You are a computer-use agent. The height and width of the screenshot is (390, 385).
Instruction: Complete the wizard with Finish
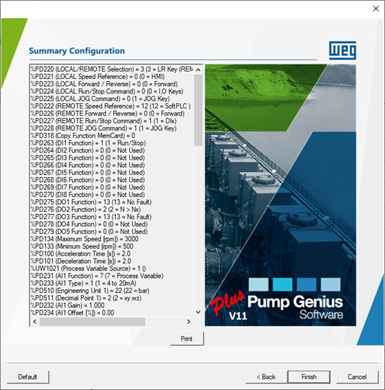tap(309, 377)
